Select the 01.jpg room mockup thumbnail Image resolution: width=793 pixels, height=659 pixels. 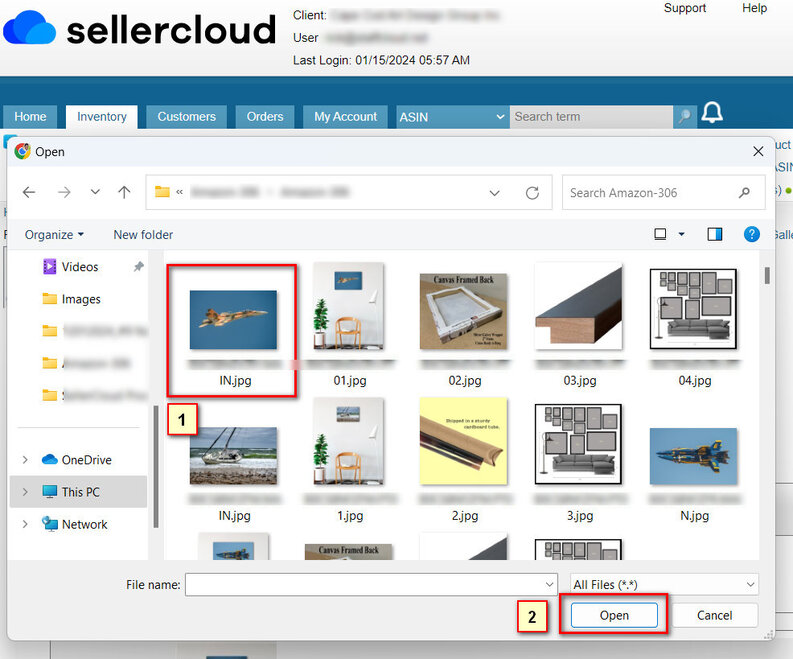(348, 306)
